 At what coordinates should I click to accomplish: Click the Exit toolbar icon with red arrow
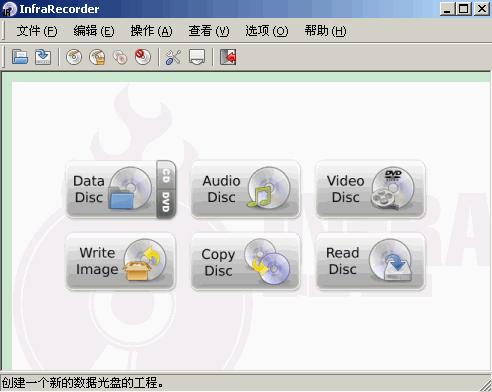pyautogui.click(x=228, y=57)
